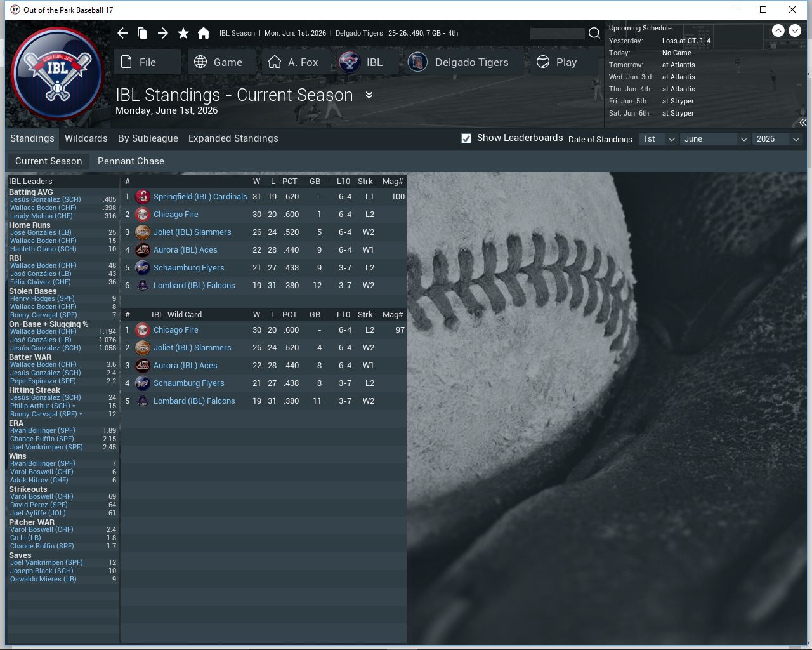
Task: Click Aurora Aces logo in division standings
Action: 143,250
